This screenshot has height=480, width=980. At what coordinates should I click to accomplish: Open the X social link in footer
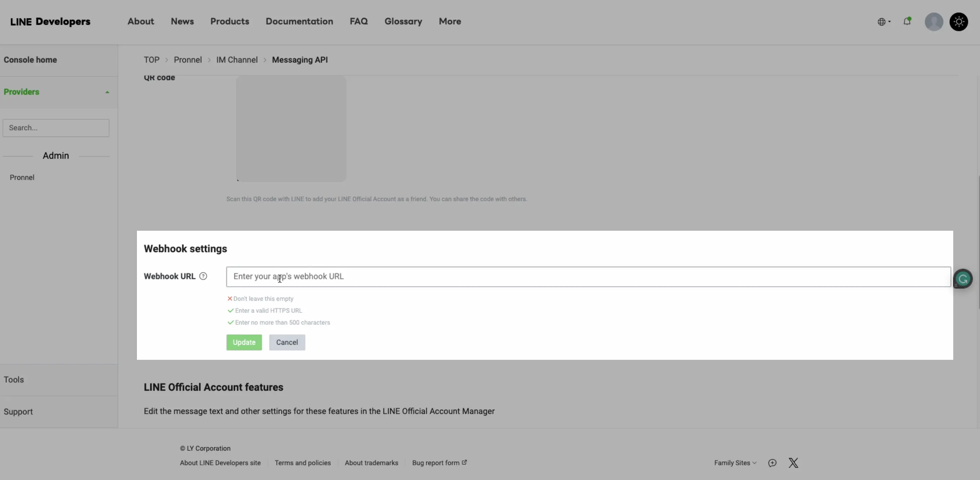[x=793, y=463]
